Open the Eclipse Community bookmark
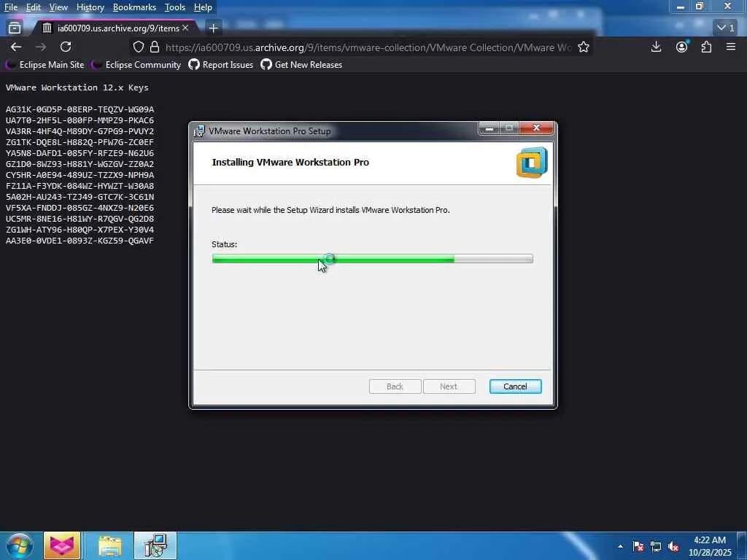The width and height of the screenshot is (747, 560). pyautogui.click(x=136, y=65)
